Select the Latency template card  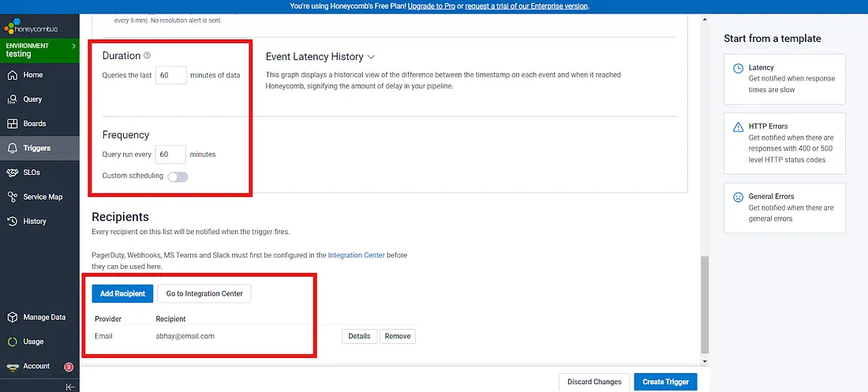coord(784,79)
